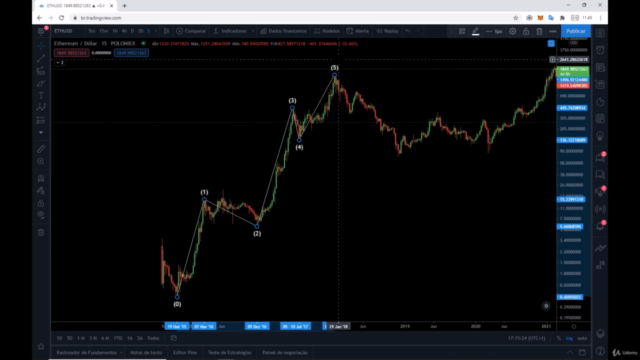Image resolution: width=640 pixels, height=360 pixels.
Task: Toggle auto scale on price axis
Action: click(x=582, y=338)
